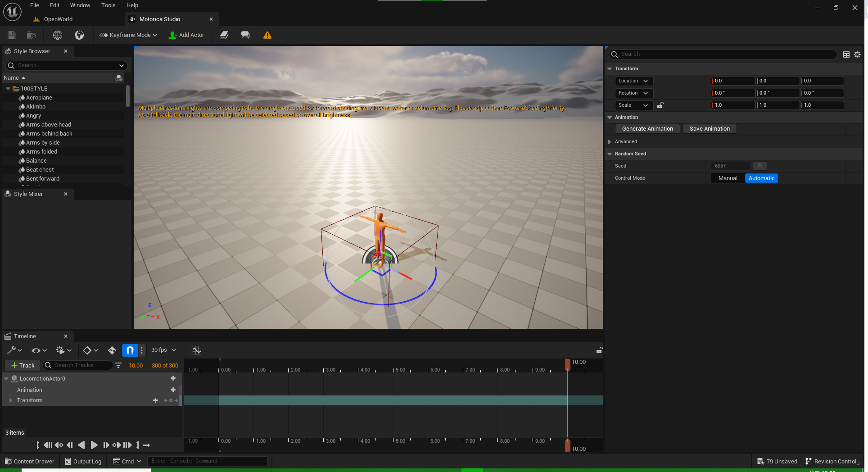This screenshot has width=868, height=472.
Task: Click the add Track button
Action: 23,366
